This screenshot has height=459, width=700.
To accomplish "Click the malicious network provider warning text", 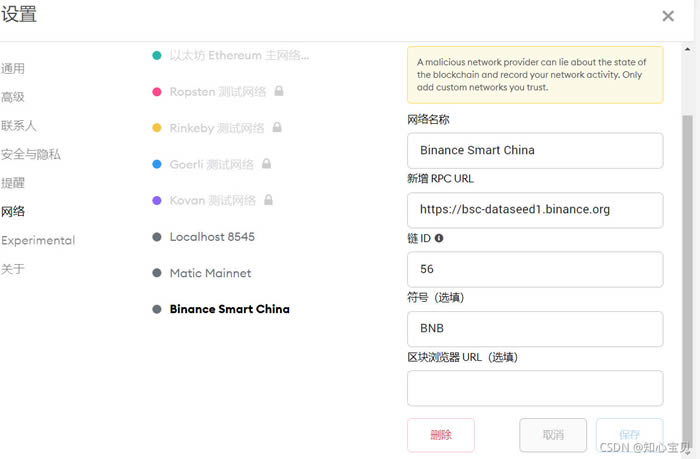I will [532, 75].
